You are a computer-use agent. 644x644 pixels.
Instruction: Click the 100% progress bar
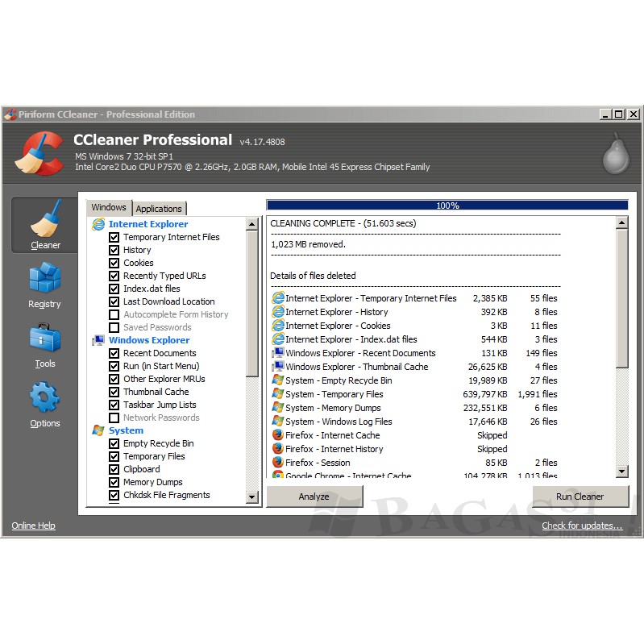[447, 206]
